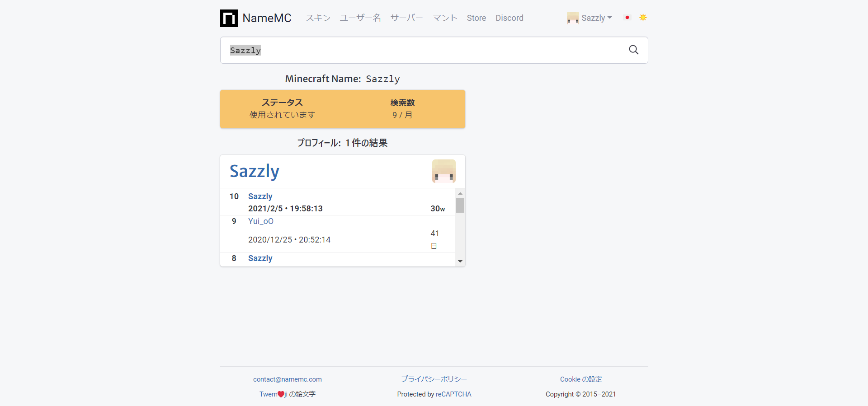
Task: Change language via Japan flag icon
Action: point(627,18)
